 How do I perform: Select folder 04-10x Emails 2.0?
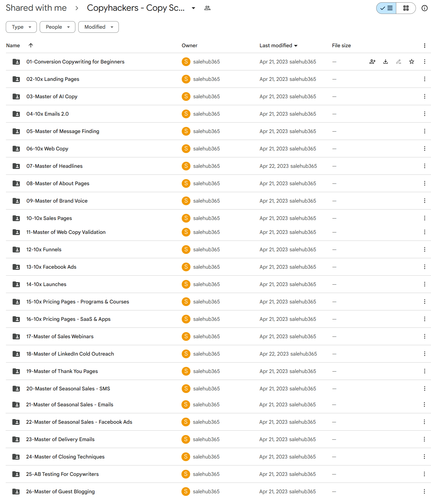tap(218, 114)
